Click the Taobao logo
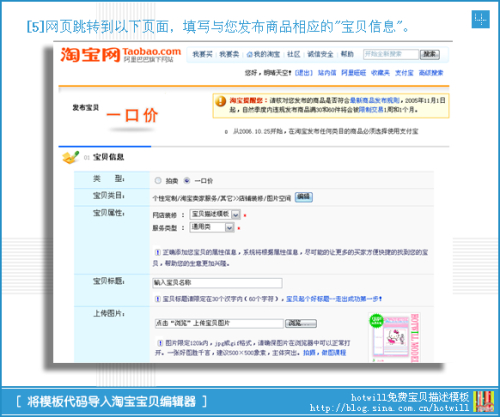500x417 pixels. pyautogui.click(x=120, y=54)
